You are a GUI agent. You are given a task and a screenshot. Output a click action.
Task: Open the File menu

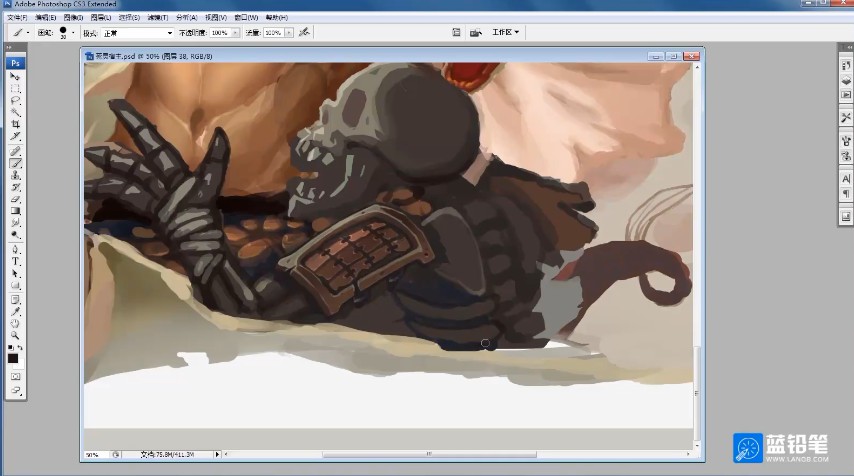tap(17, 17)
